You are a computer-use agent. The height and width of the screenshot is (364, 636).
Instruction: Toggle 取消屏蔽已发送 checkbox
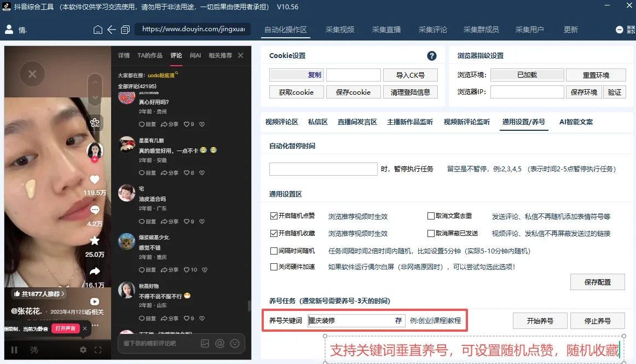[431, 233]
